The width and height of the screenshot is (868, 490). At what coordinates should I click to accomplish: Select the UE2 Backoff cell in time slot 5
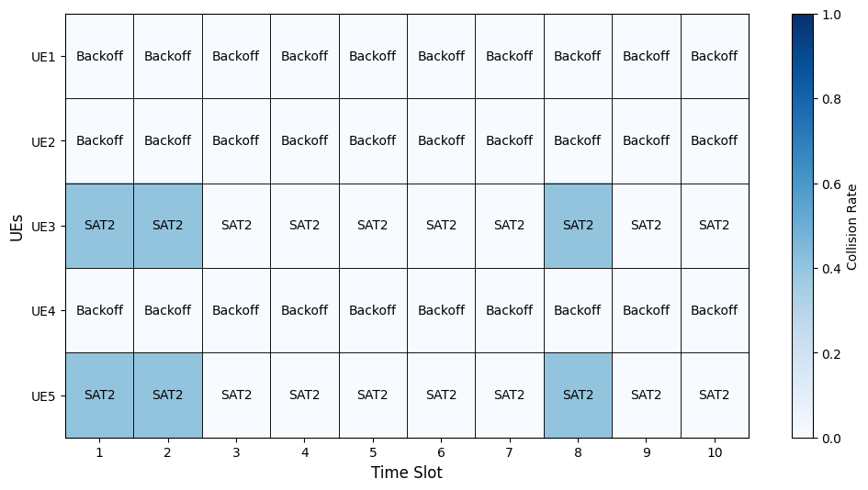click(x=372, y=141)
